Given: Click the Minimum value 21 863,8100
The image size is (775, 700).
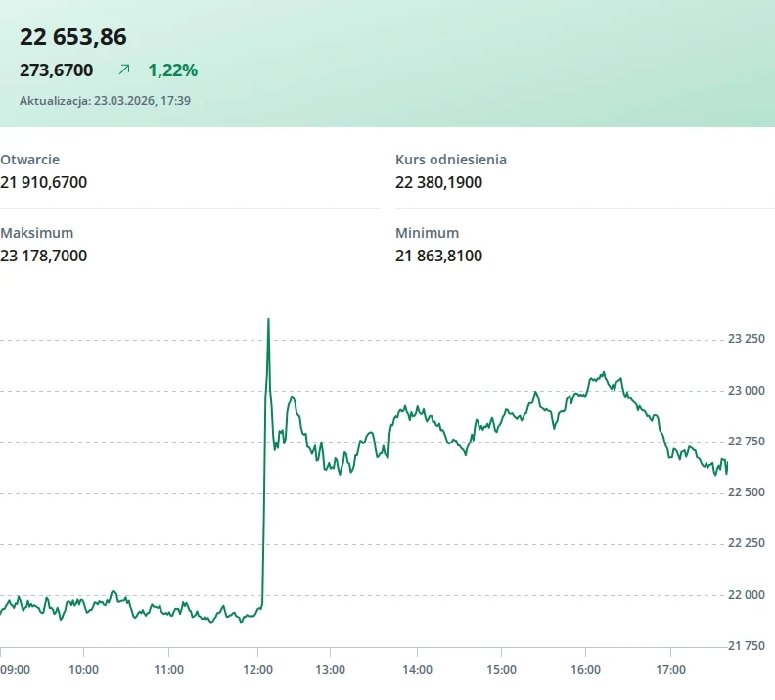Looking at the screenshot, I should [438, 256].
